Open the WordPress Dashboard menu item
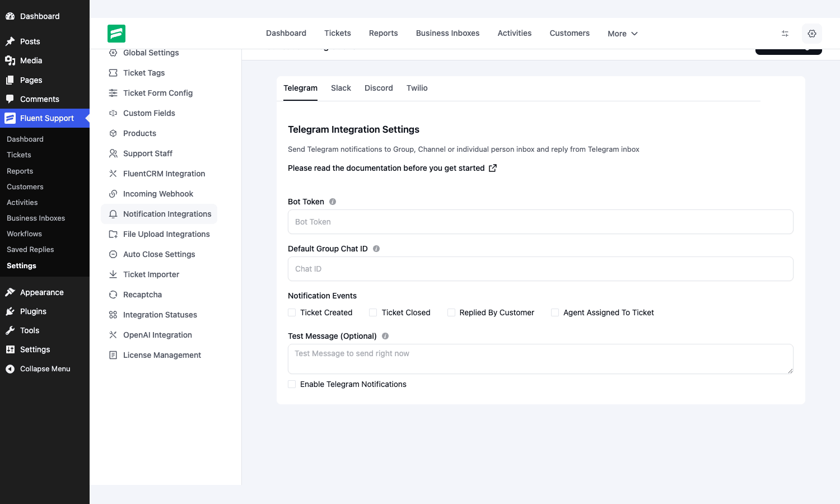 pos(45,16)
